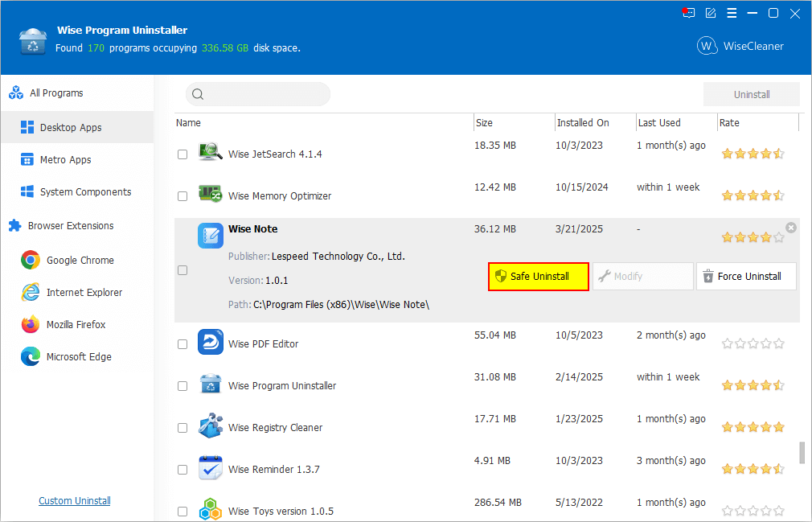Select the Microsoft Edge icon in sidebar

(31, 357)
